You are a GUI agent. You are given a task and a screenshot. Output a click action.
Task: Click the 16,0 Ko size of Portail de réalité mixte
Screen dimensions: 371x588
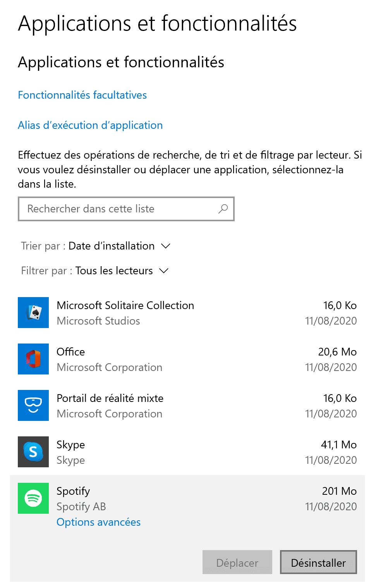click(x=340, y=398)
